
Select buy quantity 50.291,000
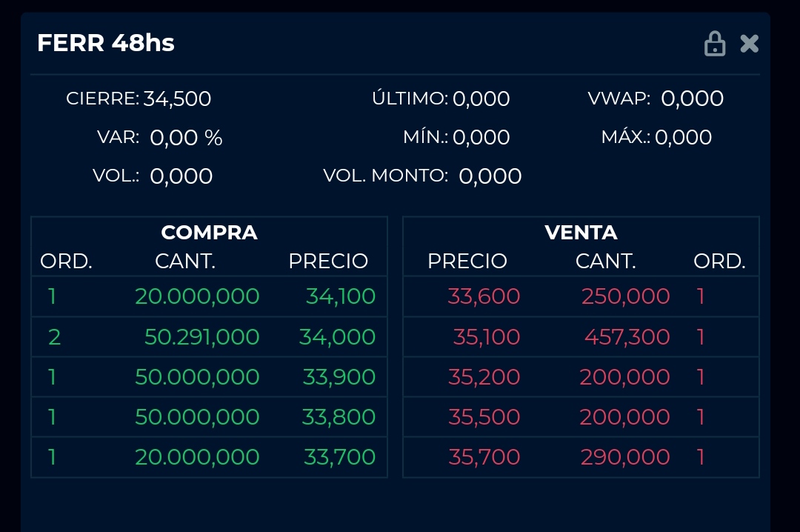[201, 337]
